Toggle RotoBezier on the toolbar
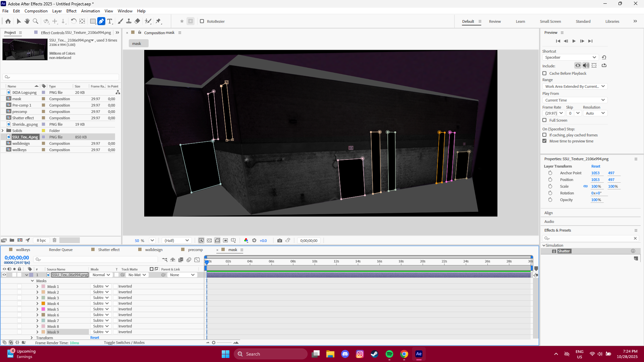Viewport: 644px width, 362px height. [202, 21]
